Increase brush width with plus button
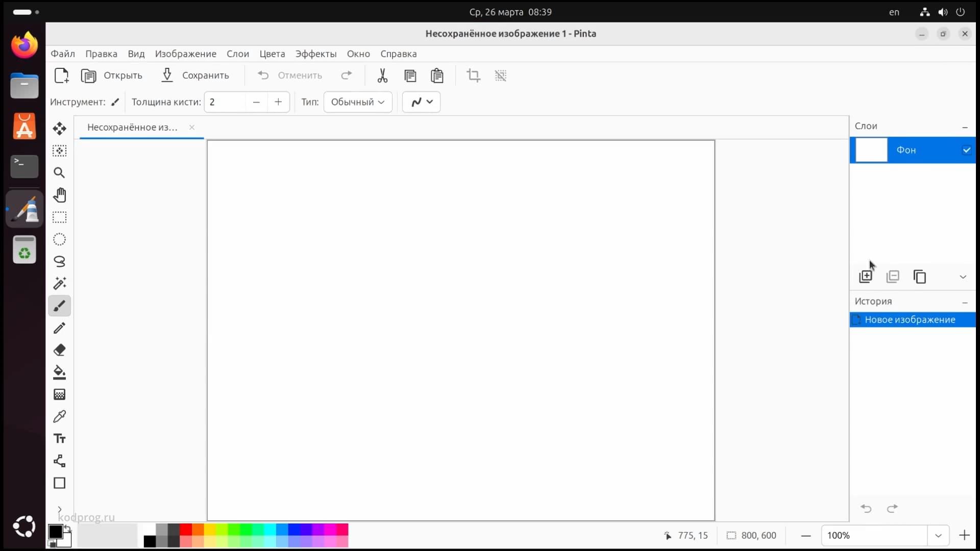This screenshot has width=980, height=551. tap(278, 102)
